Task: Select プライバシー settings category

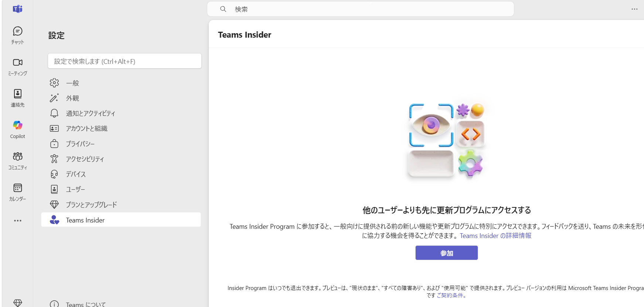Action: pos(121,144)
